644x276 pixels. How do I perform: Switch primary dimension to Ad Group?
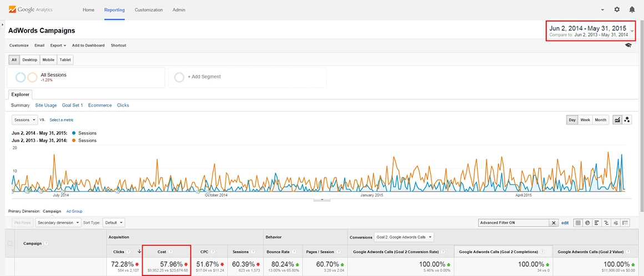coord(74,211)
